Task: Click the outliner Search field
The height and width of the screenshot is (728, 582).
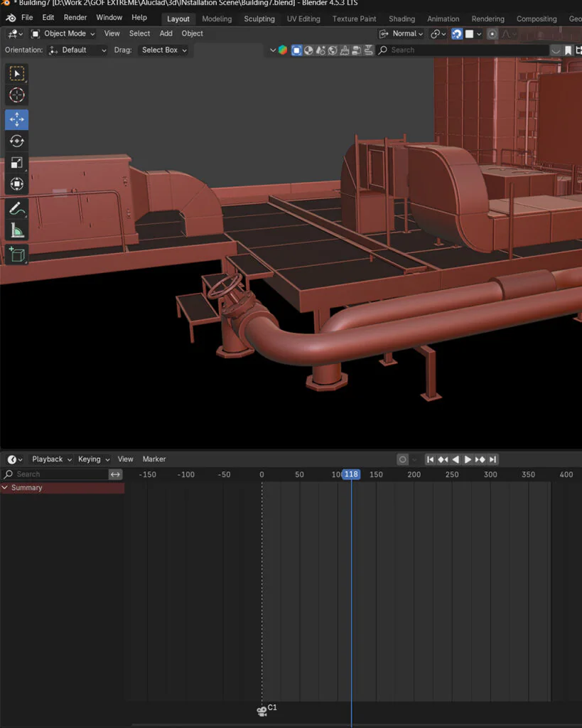Action: point(463,50)
